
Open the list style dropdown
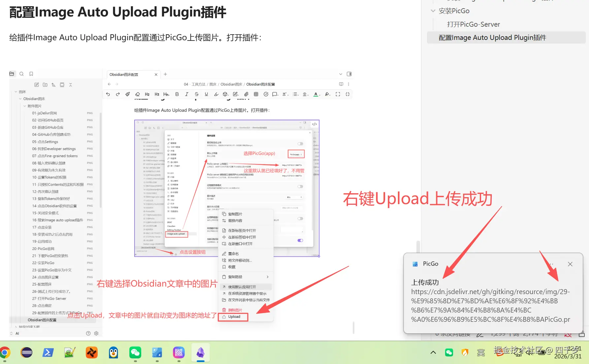[296, 94]
